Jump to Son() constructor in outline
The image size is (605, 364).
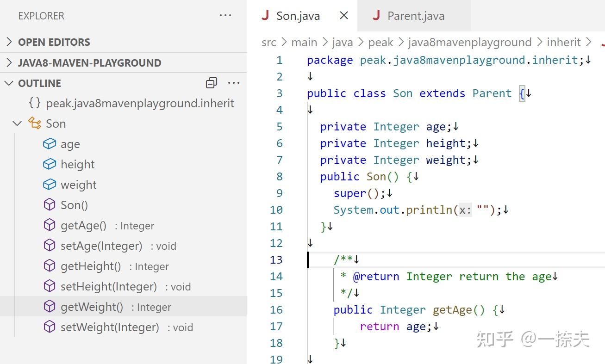tap(74, 205)
